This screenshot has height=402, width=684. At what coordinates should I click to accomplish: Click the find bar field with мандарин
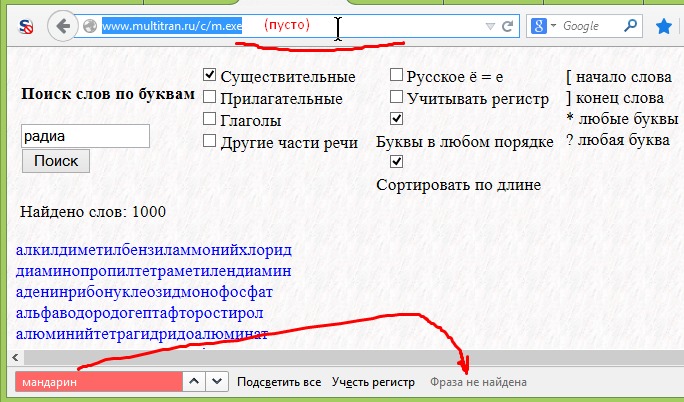click(x=99, y=382)
